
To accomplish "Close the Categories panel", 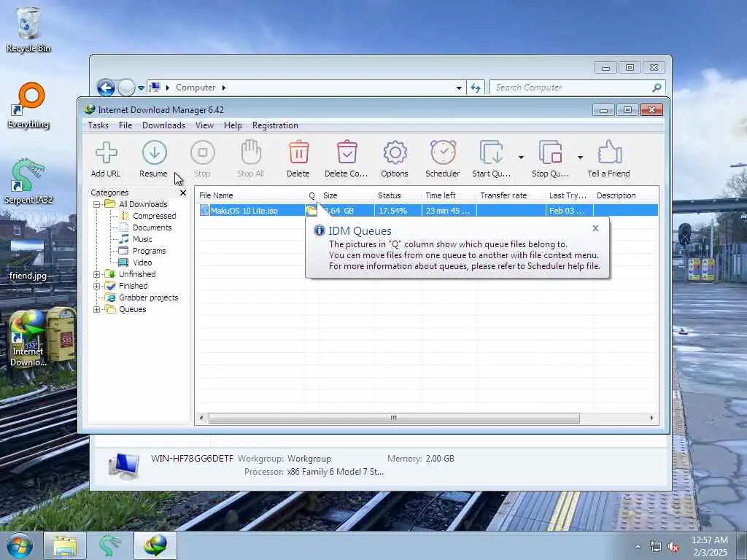I will pyautogui.click(x=183, y=192).
